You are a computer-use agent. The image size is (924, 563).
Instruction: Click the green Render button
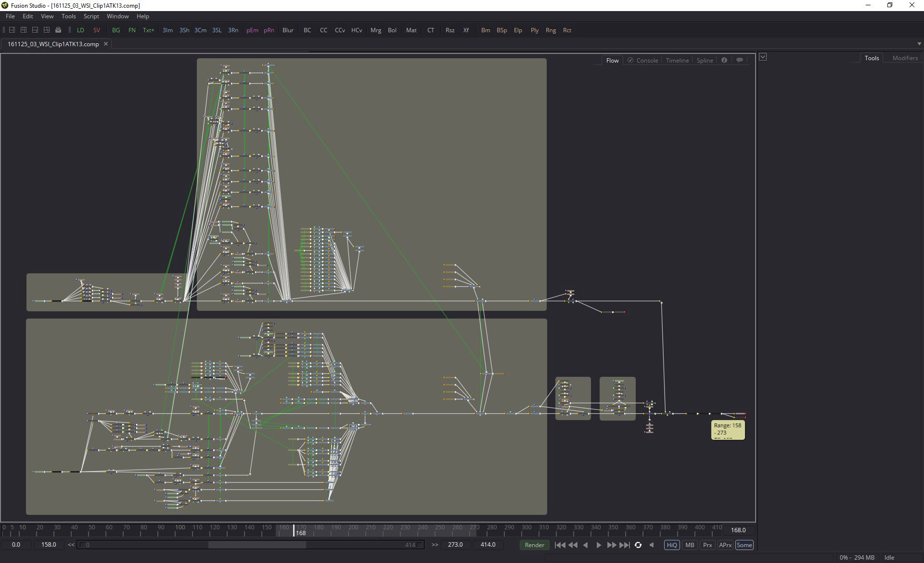point(534,545)
